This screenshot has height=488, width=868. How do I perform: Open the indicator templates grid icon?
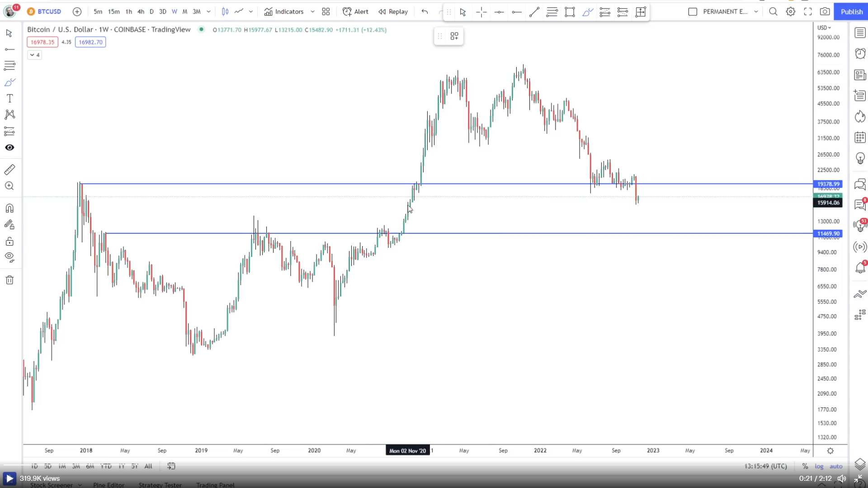pos(326,12)
